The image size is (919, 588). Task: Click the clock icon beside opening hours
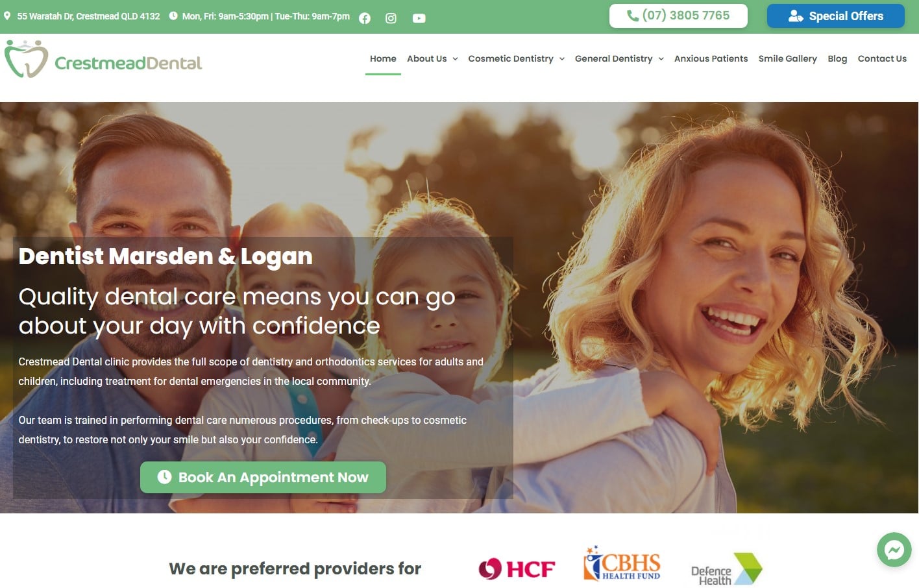[173, 16]
